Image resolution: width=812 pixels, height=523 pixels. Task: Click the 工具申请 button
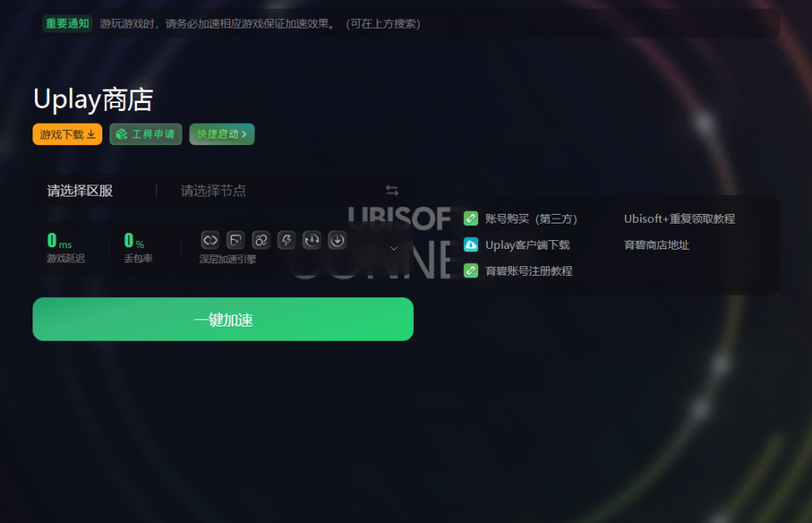(x=146, y=134)
